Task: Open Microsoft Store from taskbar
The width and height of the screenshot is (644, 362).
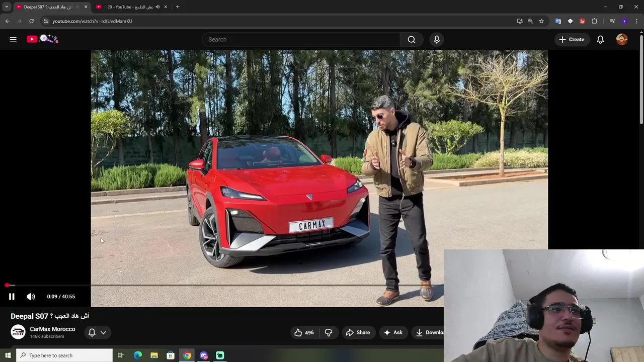Action: click(x=171, y=355)
